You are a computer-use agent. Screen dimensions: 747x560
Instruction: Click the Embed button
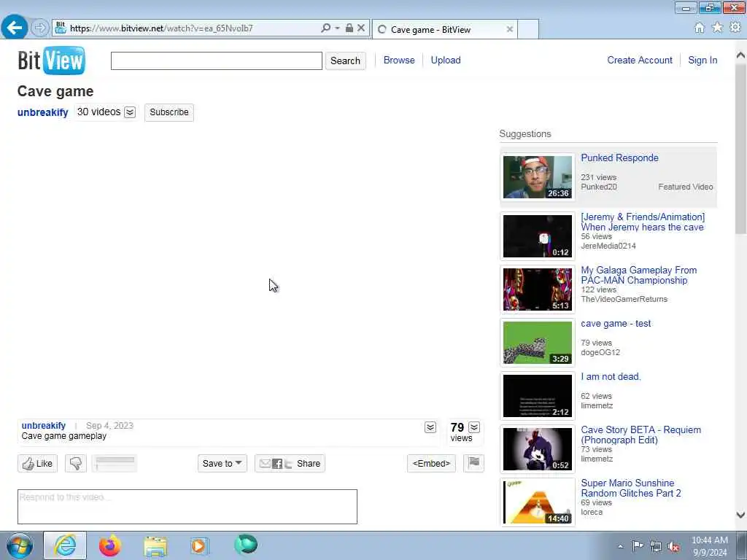[431, 463]
